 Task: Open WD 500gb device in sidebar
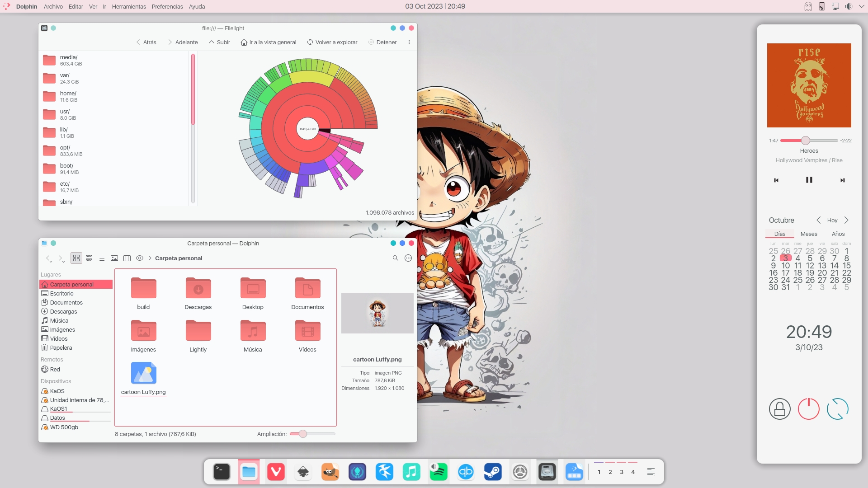pos(64,427)
